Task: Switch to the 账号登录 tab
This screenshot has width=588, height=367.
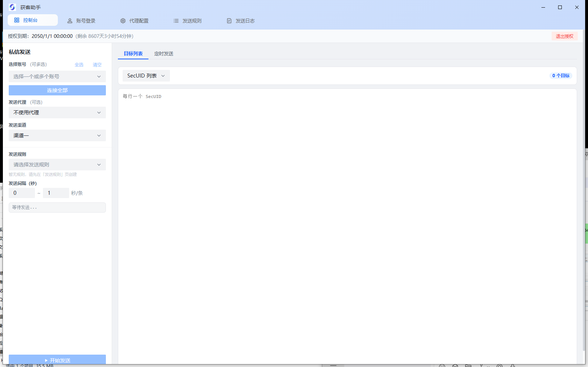Action: (x=82, y=21)
